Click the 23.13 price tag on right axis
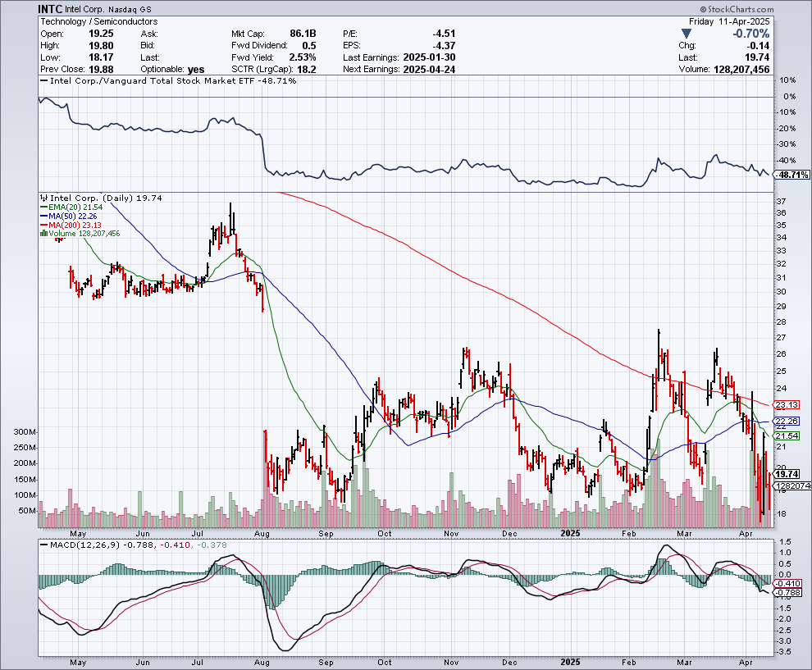812x670 pixels. (x=787, y=405)
